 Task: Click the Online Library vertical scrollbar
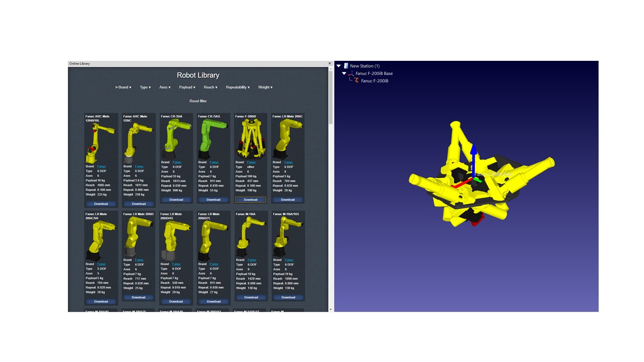pos(331,151)
